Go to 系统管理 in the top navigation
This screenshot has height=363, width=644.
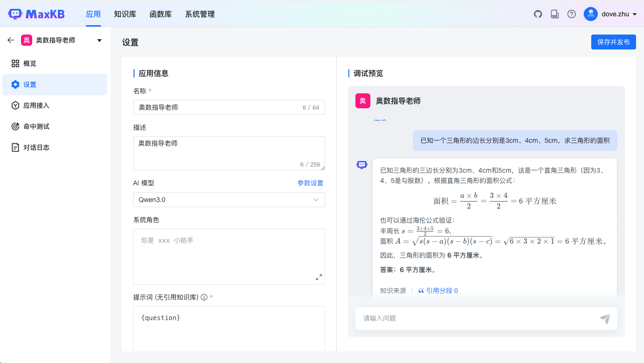click(200, 14)
